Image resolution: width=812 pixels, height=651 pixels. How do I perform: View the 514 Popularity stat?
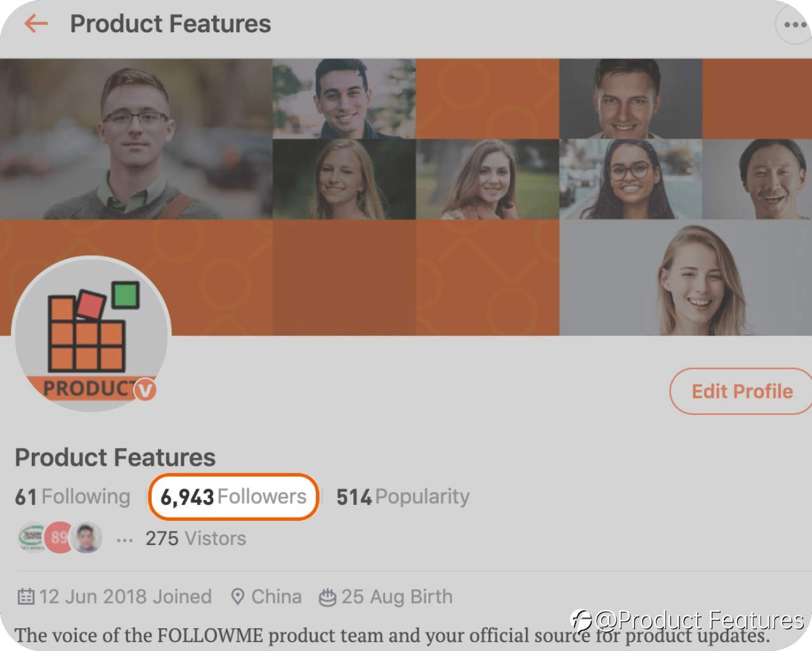403,496
